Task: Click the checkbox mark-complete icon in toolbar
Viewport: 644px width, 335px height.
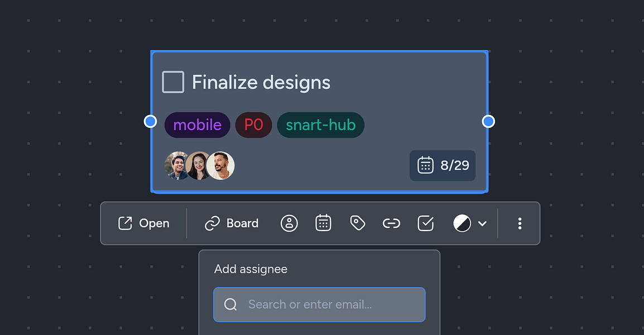Action: [425, 223]
